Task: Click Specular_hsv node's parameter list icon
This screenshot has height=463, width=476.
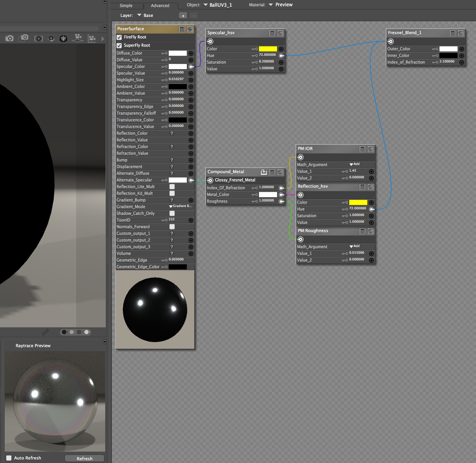Action: (272, 33)
